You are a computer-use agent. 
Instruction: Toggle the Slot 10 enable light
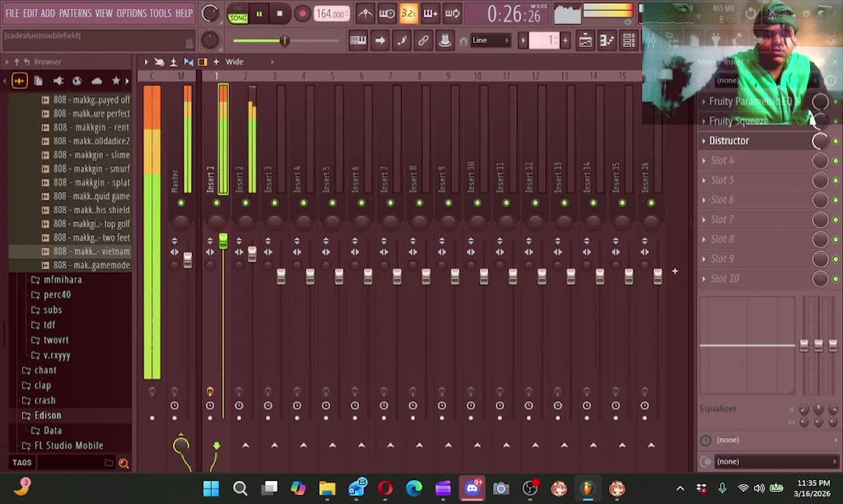(836, 279)
